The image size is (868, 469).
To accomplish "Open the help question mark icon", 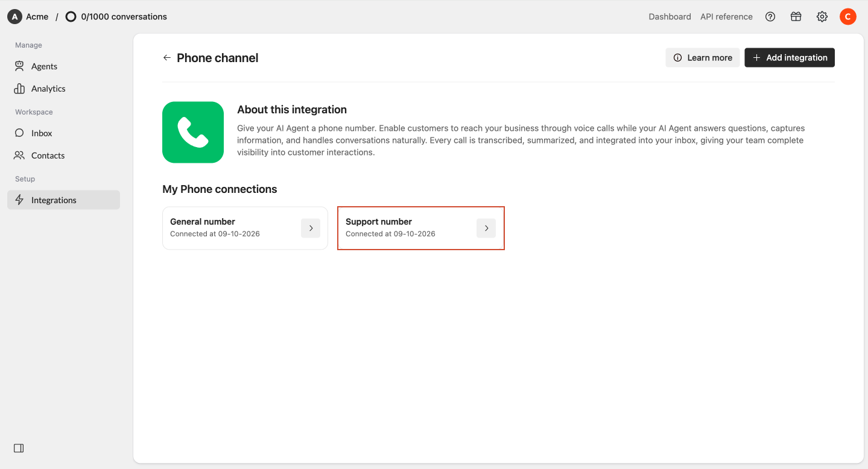I will pyautogui.click(x=770, y=17).
